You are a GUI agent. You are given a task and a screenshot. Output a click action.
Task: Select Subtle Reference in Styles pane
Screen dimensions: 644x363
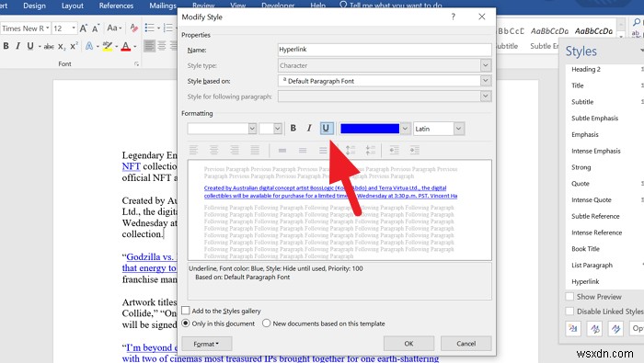coord(595,216)
